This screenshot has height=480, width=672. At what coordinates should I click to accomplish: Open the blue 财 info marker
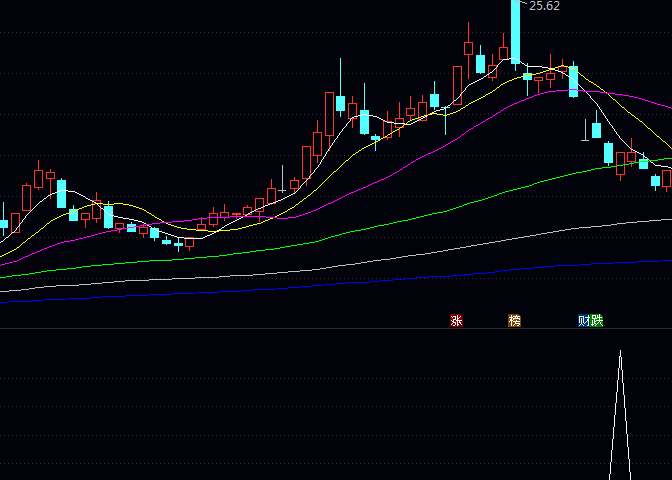(x=584, y=321)
